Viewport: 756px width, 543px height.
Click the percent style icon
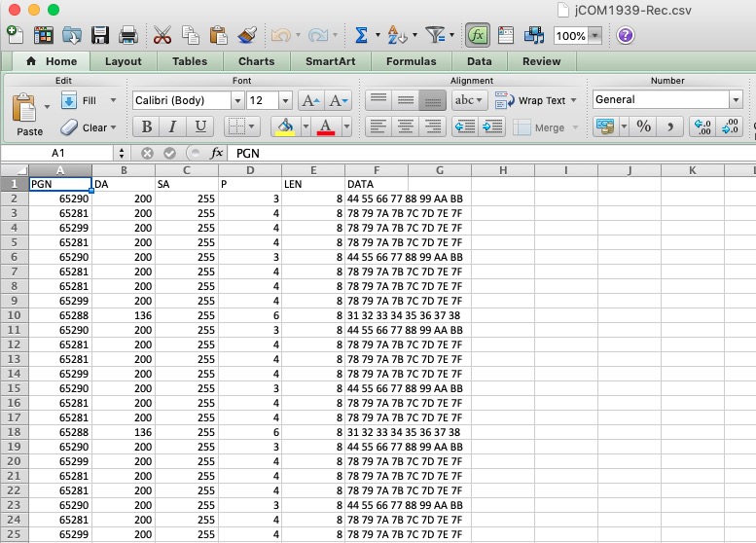tap(643, 127)
